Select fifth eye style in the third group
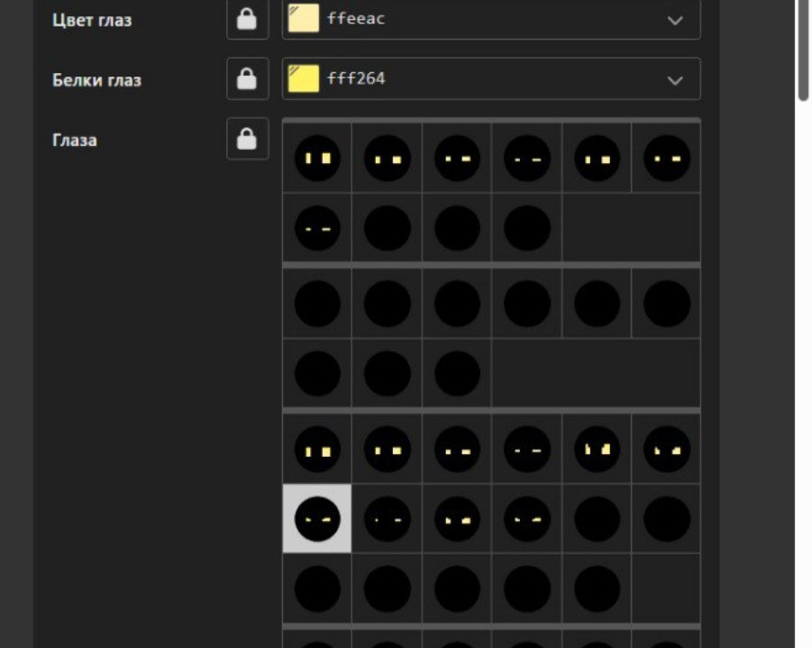Screen dimensions: 812x648 coord(597,449)
